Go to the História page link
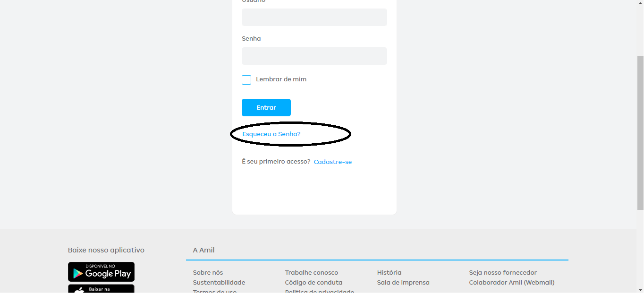This screenshot has height=295, width=644. 389,273
